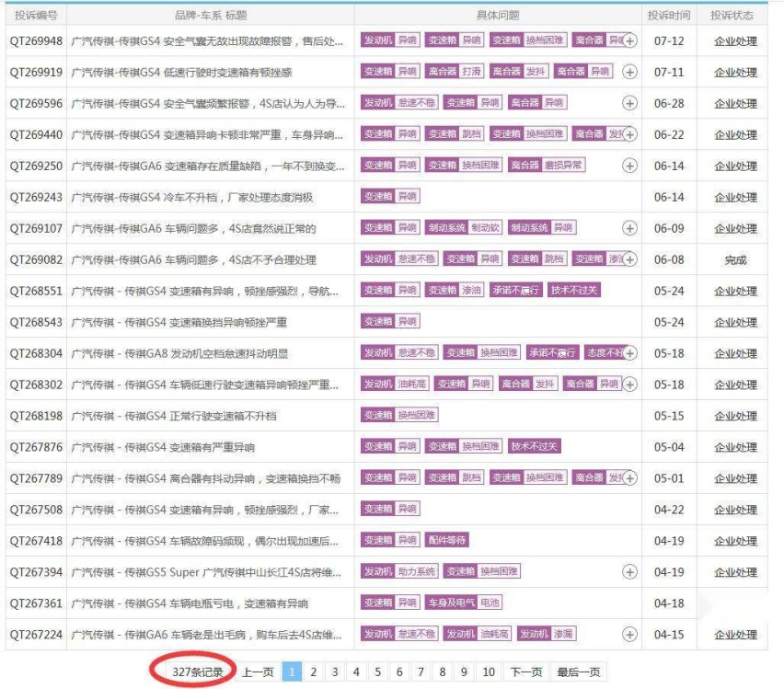Screen dimensions: 784x689
Task: Select current page 1 button
Action: (292, 672)
